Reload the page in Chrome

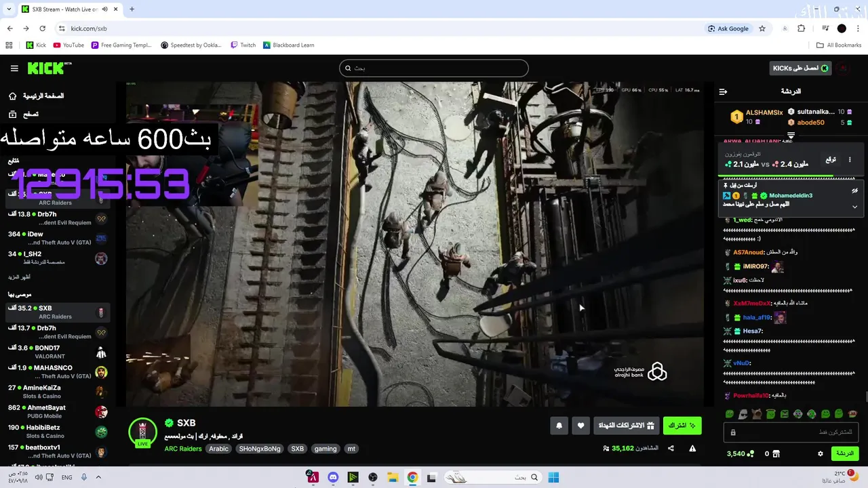tap(42, 28)
